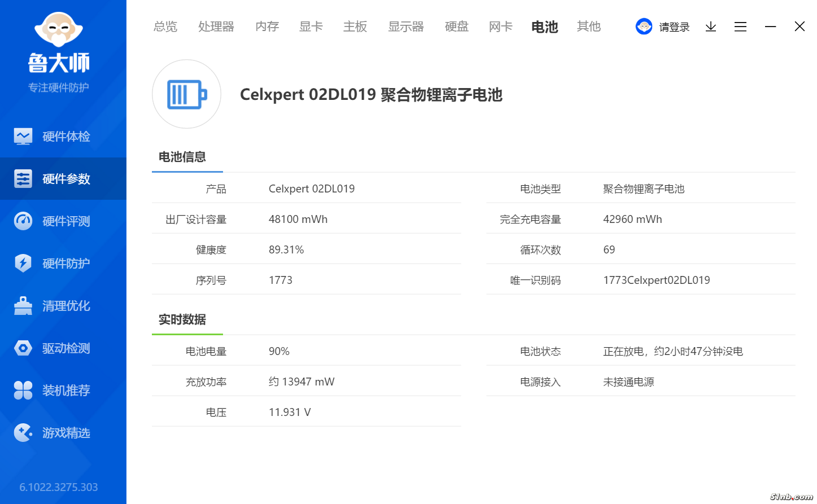
Task: Switch to the 网卡 tab
Action: 501,27
